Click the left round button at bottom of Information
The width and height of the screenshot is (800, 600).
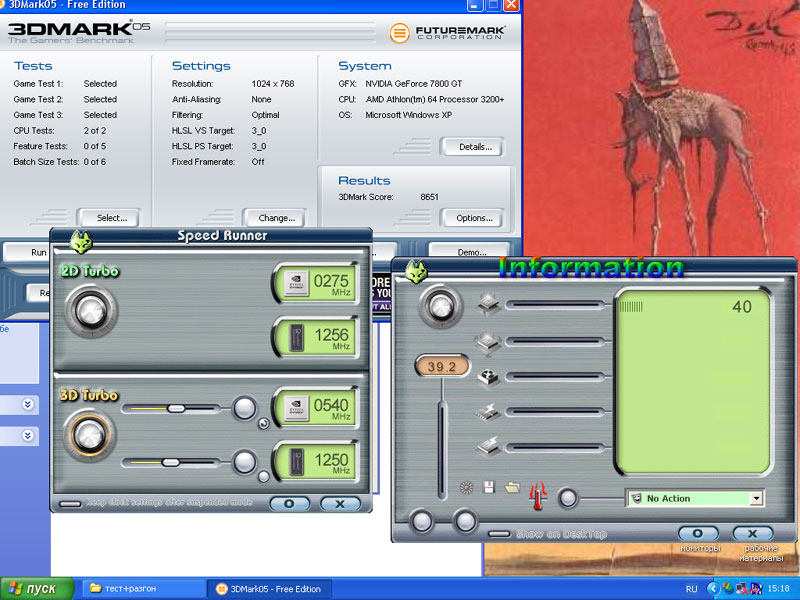tap(422, 521)
